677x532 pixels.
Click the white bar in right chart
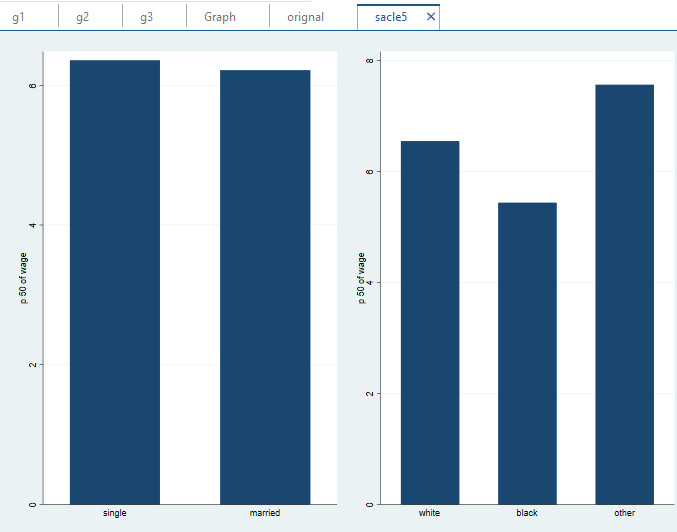click(x=430, y=322)
